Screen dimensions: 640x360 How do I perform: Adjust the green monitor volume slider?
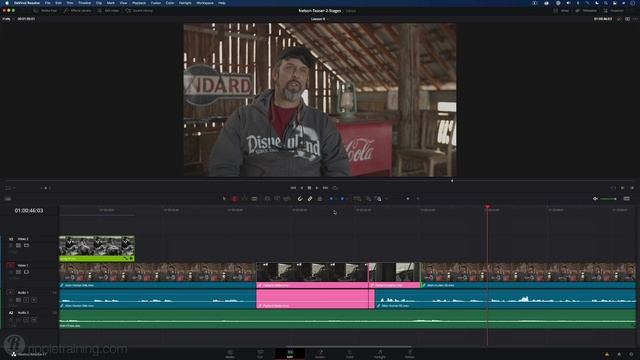click(609, 199)
